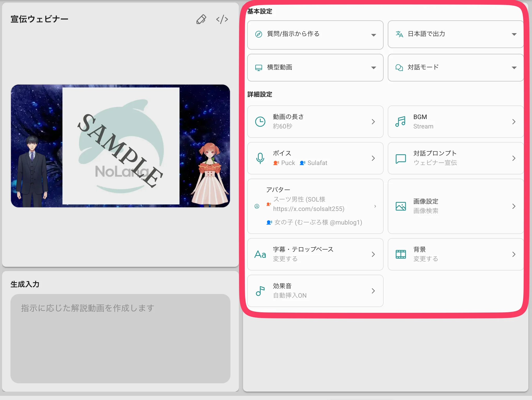Click the 動画の長さ label
This screenshot has height=400, width=532.
(x=288, y=117)
